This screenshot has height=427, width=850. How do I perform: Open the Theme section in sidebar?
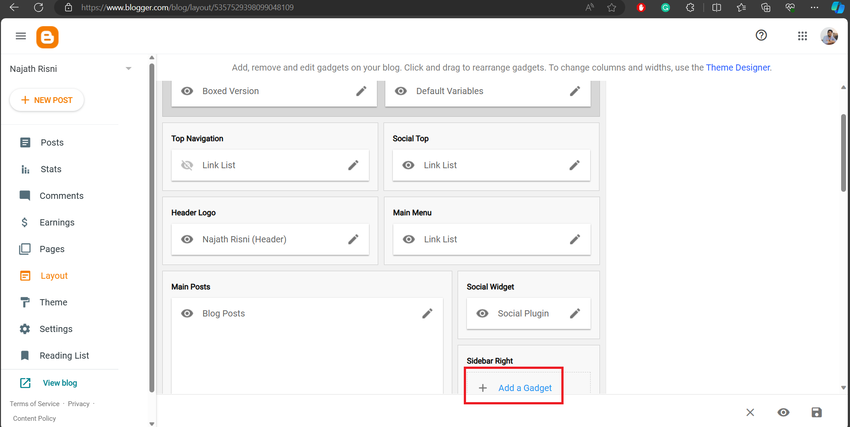53,302
